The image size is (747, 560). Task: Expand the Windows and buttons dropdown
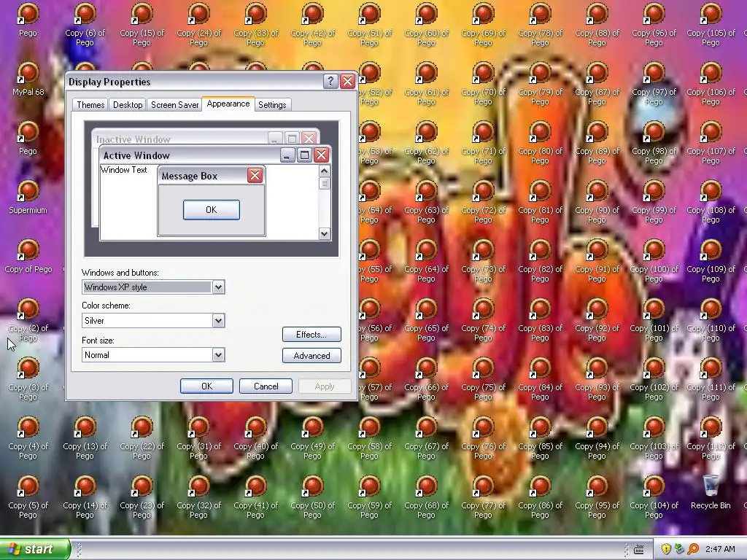218,287
